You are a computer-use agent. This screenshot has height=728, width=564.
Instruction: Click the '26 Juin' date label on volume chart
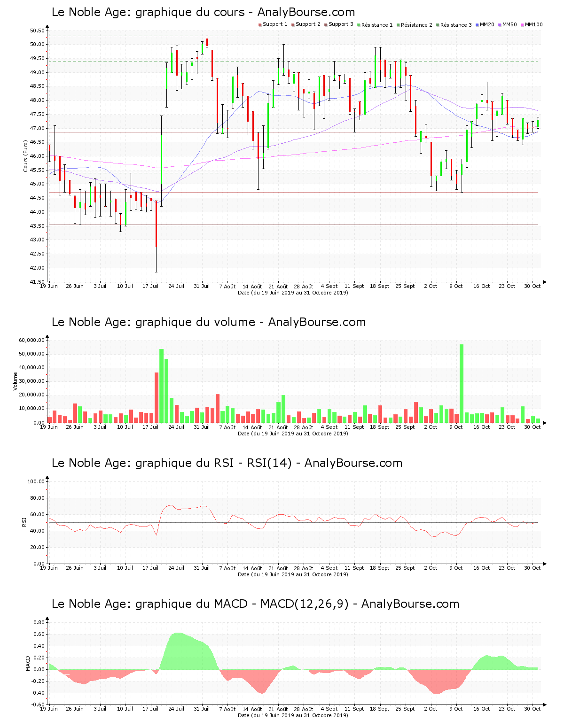coord(75,427)
